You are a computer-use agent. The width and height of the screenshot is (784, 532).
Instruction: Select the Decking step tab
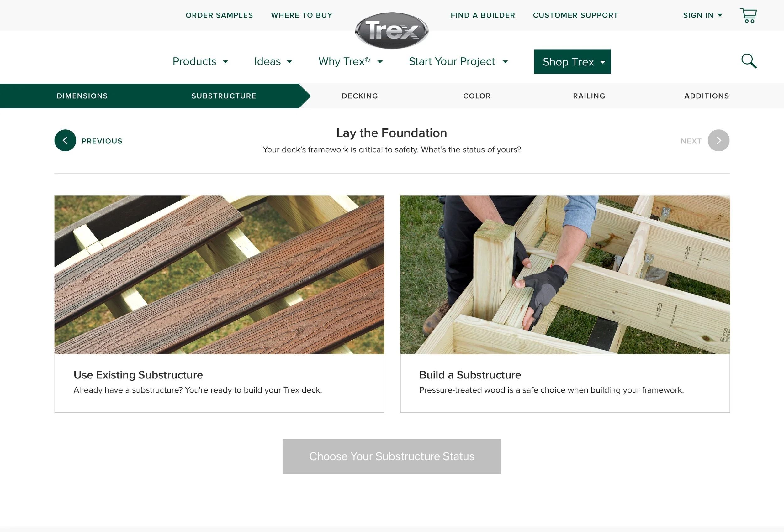pos(360,96)
